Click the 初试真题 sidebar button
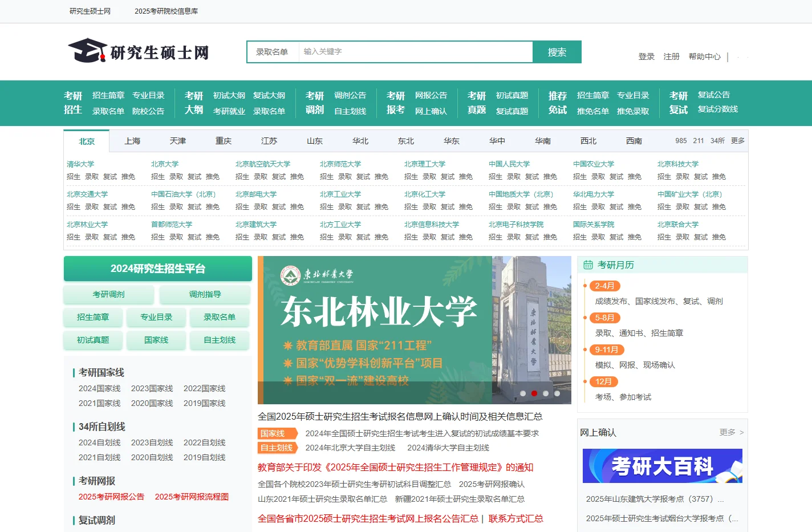This screenshot has height=532, width=812. pyautogui.click(x=93, y=340)
